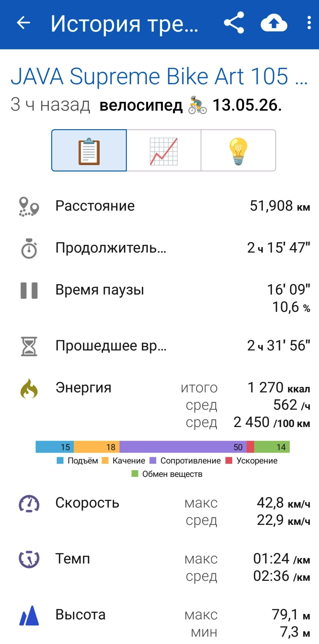This screenshot has width=319, height=644.
Task: Upload workout with the cloud icon
Action: click(274, 23)
